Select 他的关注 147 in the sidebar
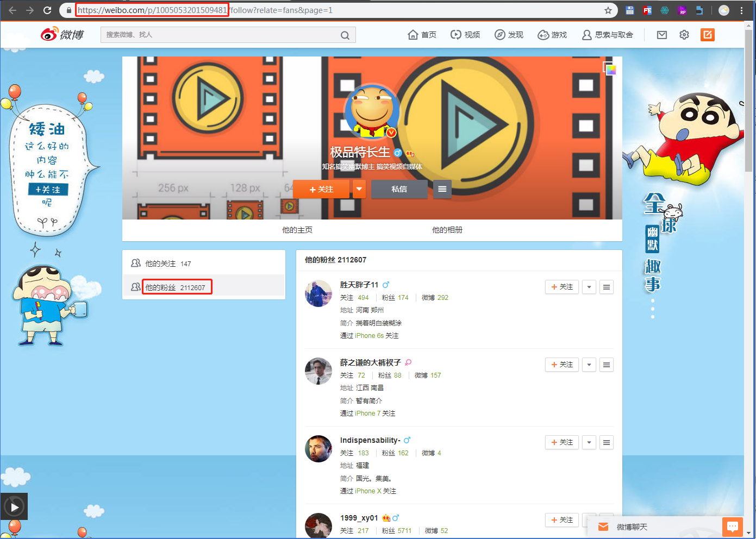Viewport: 756px width, 539px height. click(204, 264)
